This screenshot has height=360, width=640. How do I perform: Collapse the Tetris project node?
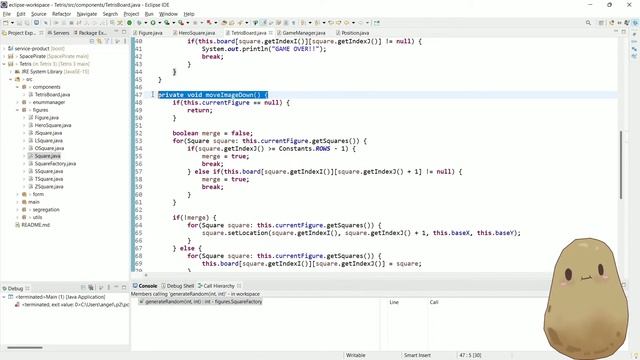pyautogui.click(x=4, y=64)
